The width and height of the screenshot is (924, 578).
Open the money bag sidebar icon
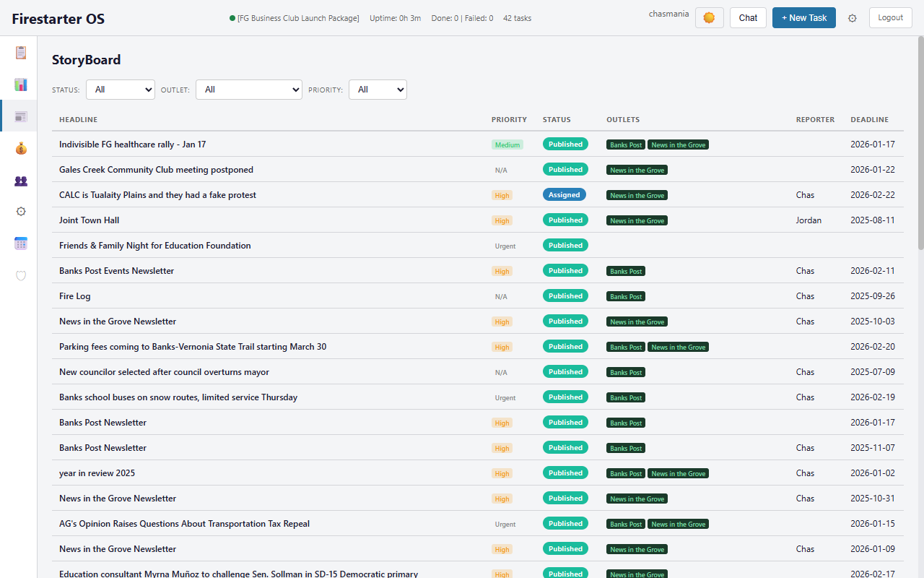(x=21, y=149)
